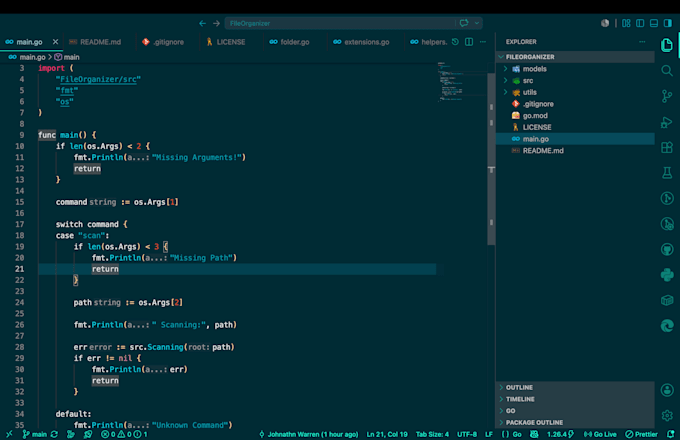Screen dimensions: 680x440
Task: Expand the GO section
Action: click(575, 411)
